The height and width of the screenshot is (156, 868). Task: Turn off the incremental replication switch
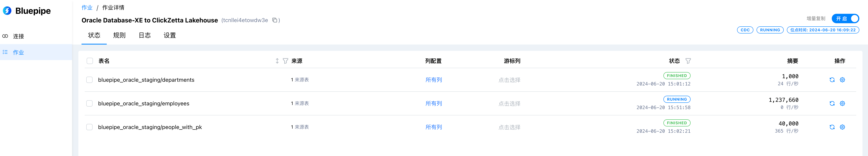click(845, 19)
